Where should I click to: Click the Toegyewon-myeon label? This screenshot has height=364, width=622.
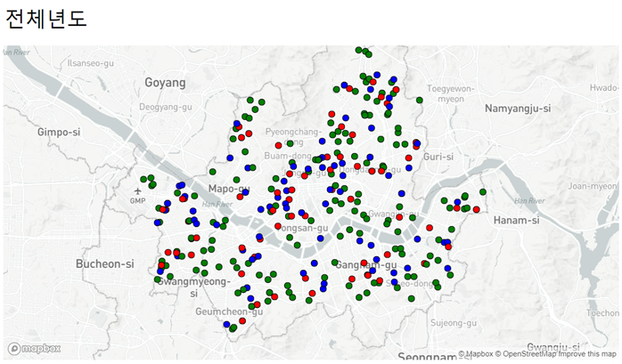[x=450, y=93]
